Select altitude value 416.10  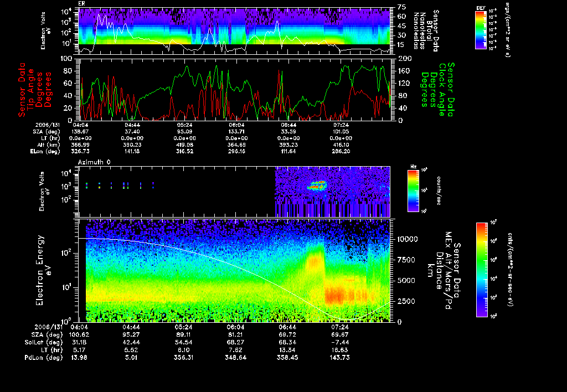click(341, 145)
